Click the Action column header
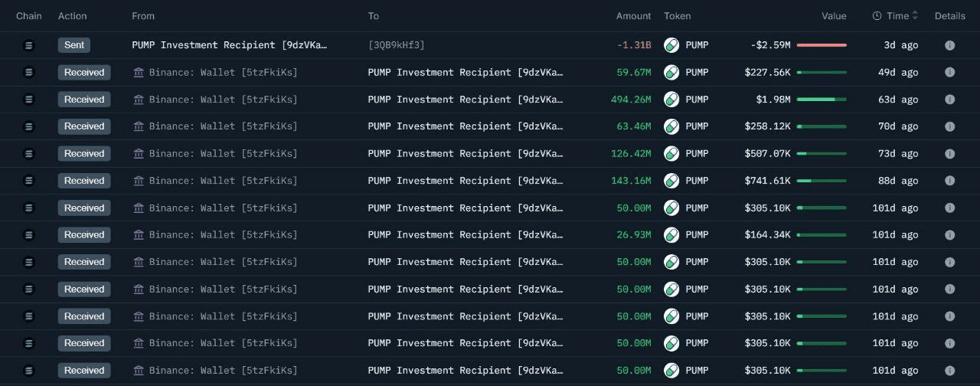Screen dimensions: 980x386 pos(73,16)
